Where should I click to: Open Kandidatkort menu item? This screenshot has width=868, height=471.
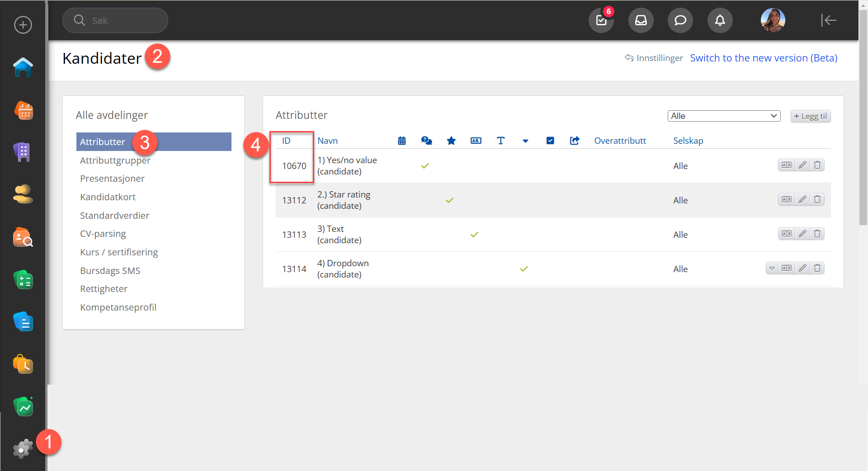pyautogui.click(x=108, y=197)
